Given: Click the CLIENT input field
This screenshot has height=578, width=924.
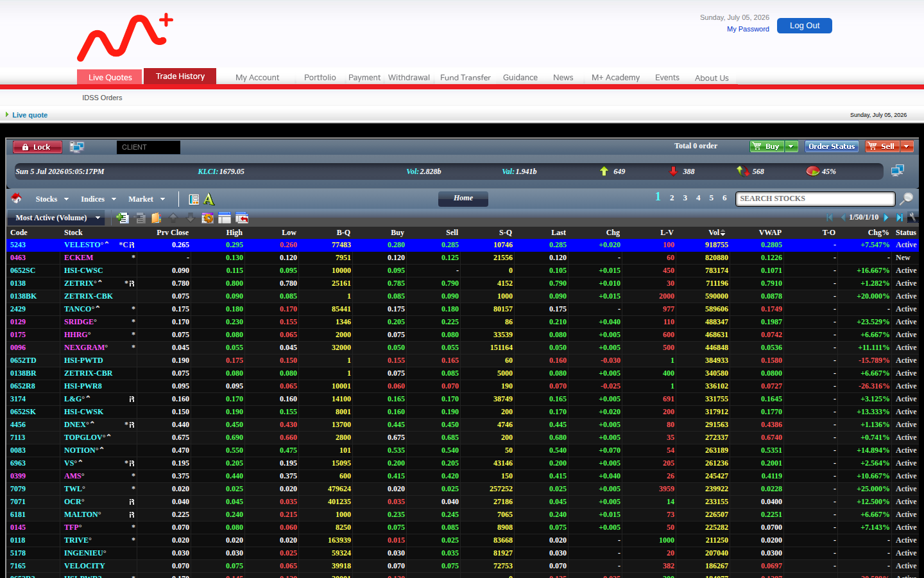Looking at the screenshot, I should coord(148,147).
